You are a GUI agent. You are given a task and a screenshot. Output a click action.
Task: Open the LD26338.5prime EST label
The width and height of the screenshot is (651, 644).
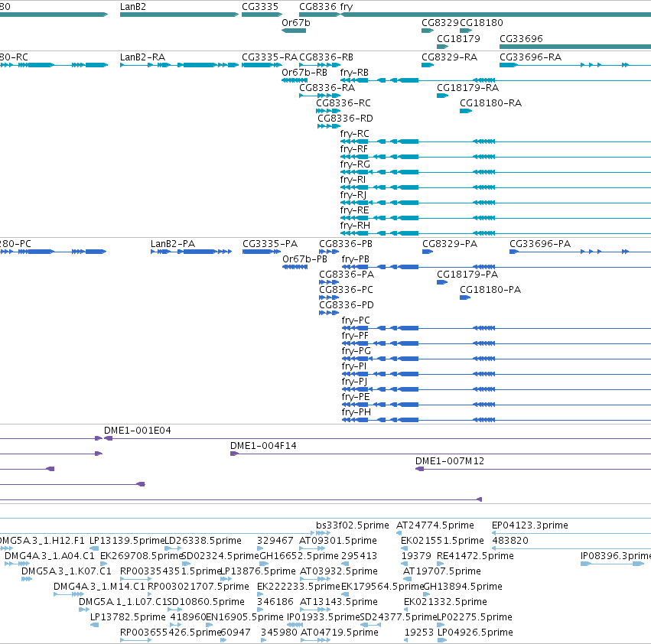point(203,541)
